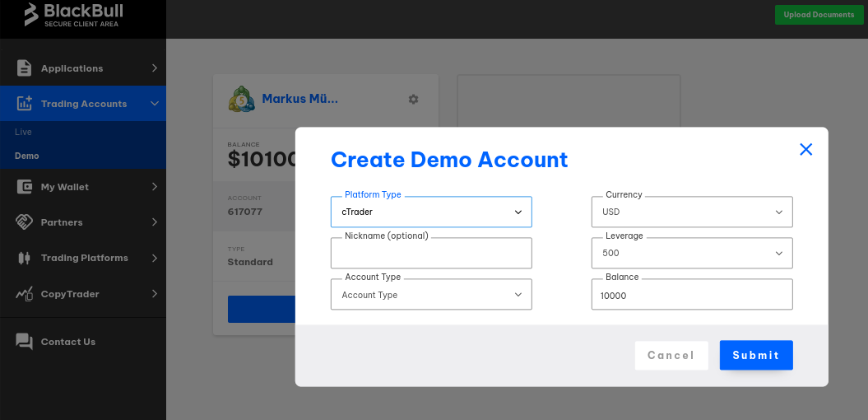Click the BlackBull logo icon
The width and height of the screenshot is (868, 420).
(31, 15)
